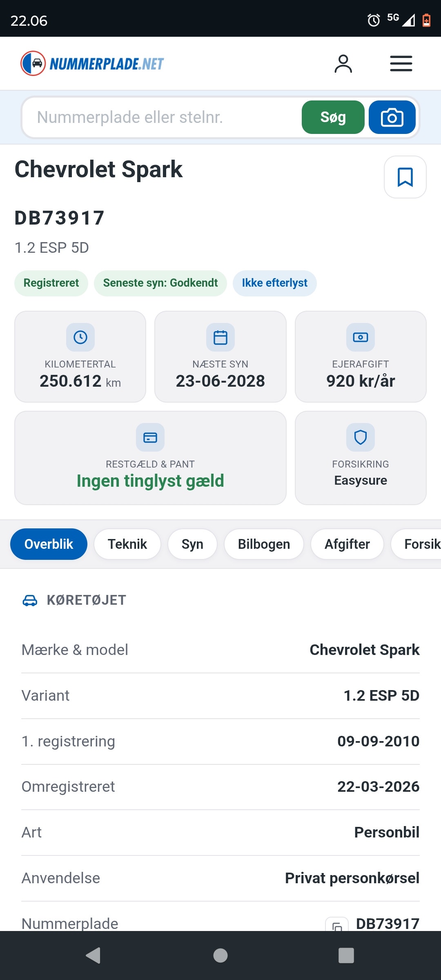Tap the battery icon in status bar
Viewport: 441px width, 980px height.
pos(426,20)
